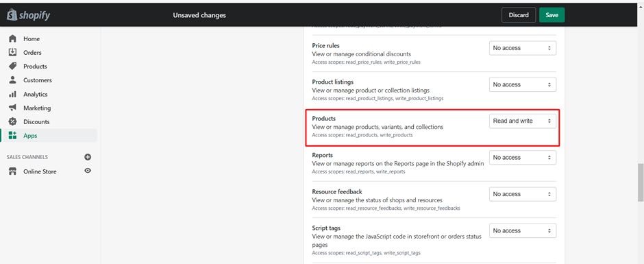The image size is (644, 264).
Task: Open the Script tags access dropdown
Action: pyautogui.click(x=523, y=230)
